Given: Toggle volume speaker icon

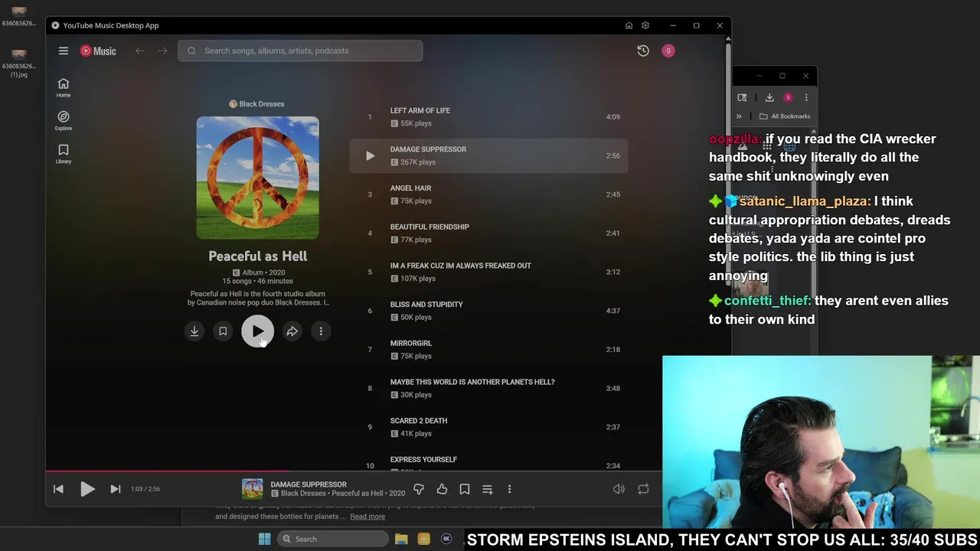Looking at the screenshot, I should tap(619, 489).
